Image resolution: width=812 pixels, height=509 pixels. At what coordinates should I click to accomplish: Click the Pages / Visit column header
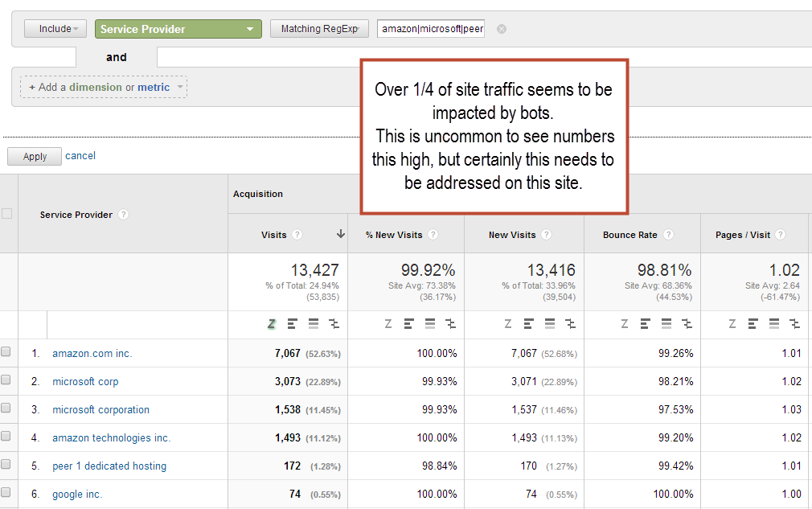click(743, 235)
